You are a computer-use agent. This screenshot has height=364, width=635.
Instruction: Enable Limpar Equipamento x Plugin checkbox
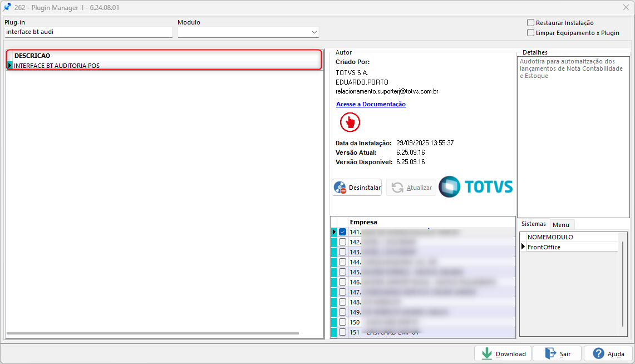[x=530, y=33]
